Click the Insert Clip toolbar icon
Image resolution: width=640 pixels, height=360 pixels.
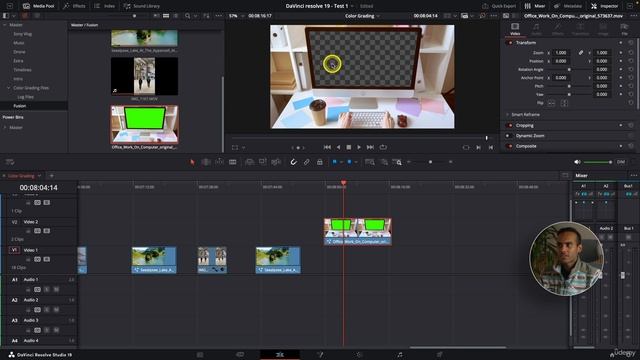[249, 162]
